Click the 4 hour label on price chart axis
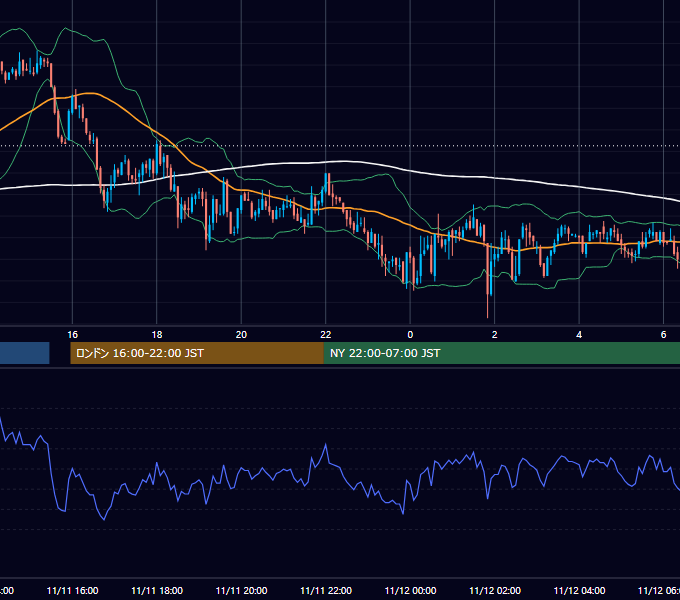Image resolution: width=680 pixels, height=600 pixels. (x=579, y=335)
